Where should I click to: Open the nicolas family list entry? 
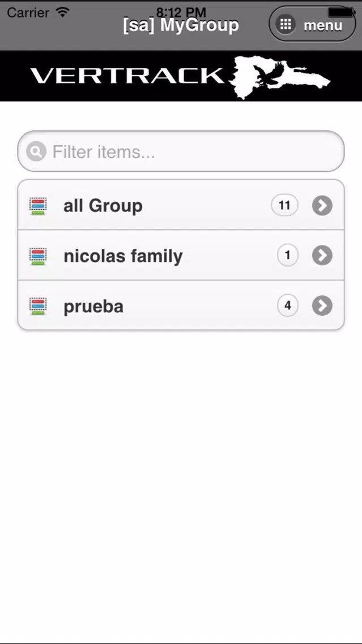click(x=181, y=256)
